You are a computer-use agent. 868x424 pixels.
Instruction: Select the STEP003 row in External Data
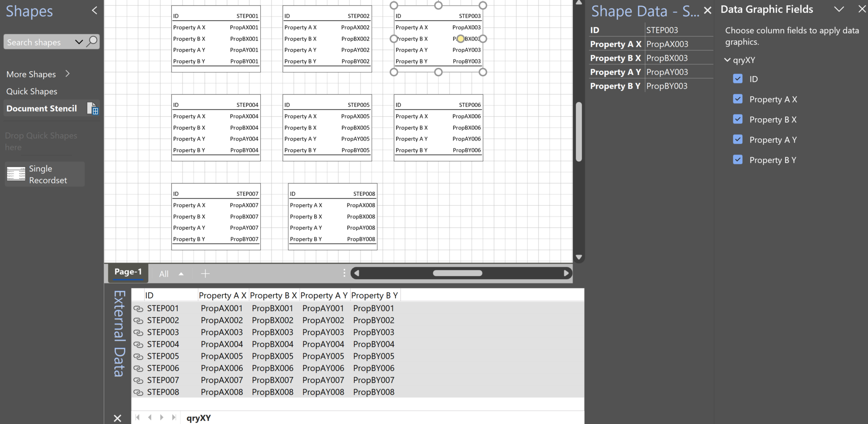(x=358, y=333)
